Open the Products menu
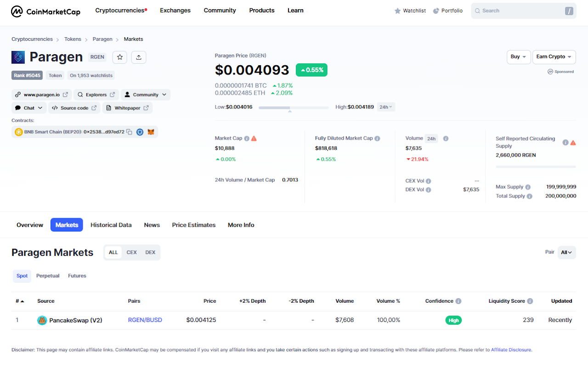Viewport: 588px width, 372px height. (x=262, y=10)
